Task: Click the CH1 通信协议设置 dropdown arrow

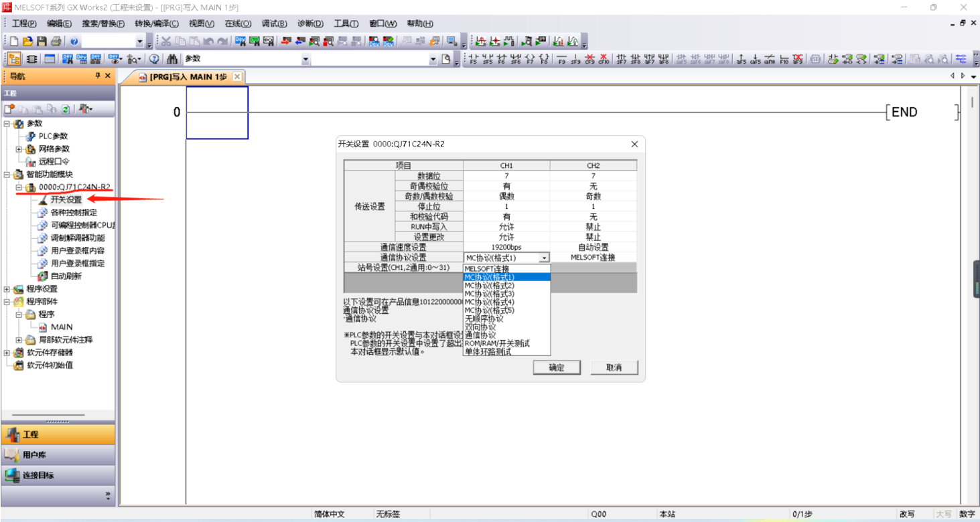Action: tap(544, 258)
